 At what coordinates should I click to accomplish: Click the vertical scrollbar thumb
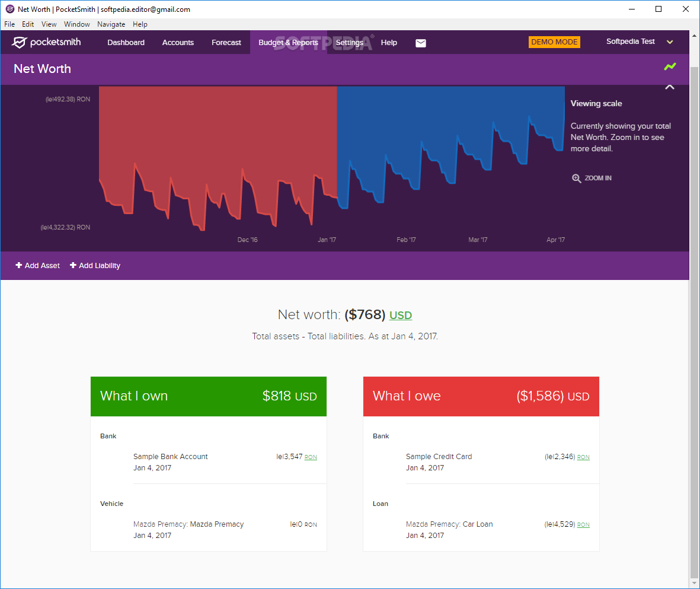694,321
